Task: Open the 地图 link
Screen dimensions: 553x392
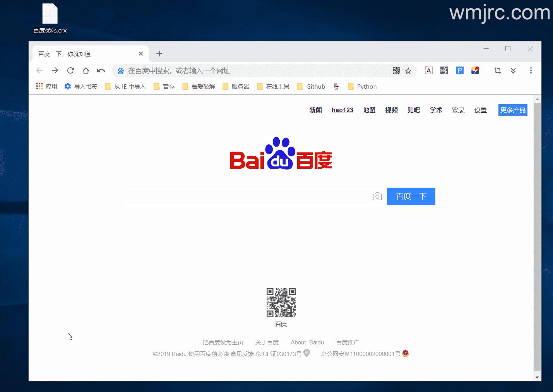Action: pos(369,110)
